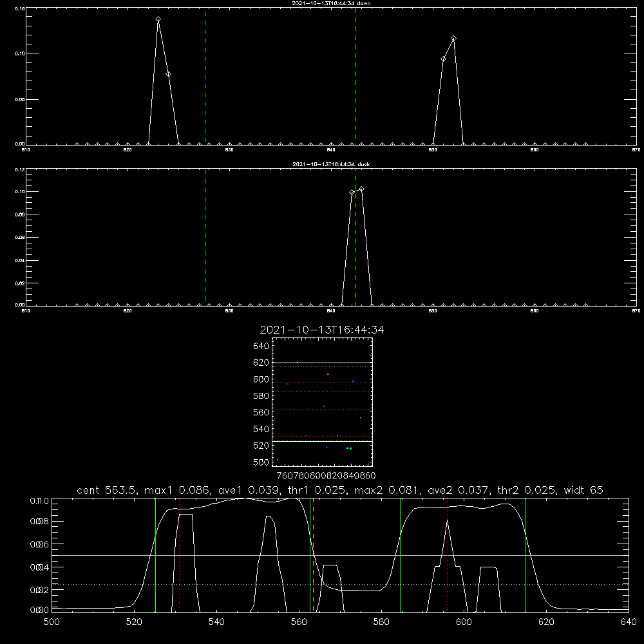Select the highest diamond marker on the dusk peak
Image resolution: width=644 pixels, height=644 pixels.
click(361, 189)
